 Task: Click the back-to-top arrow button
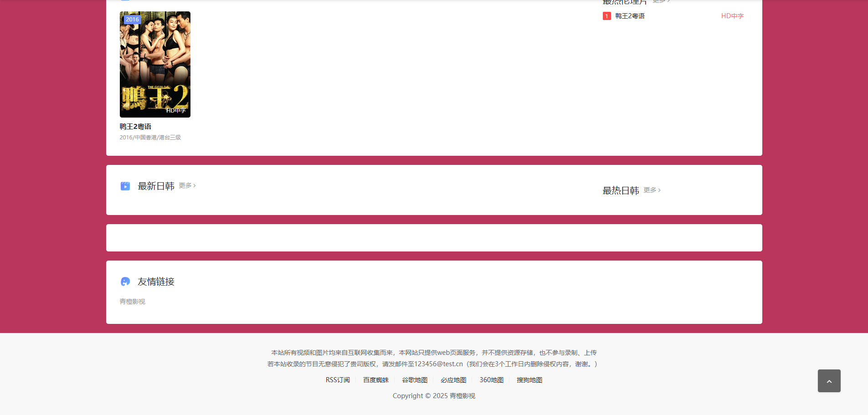pyautogui.click(x=829, y=381)
